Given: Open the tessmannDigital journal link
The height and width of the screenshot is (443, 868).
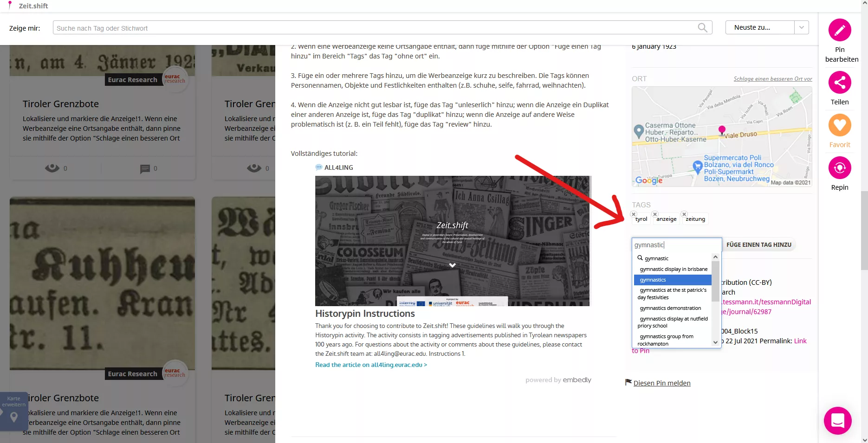Looking at the screenshot, I should pyautogui.click(x=766, y=307).
